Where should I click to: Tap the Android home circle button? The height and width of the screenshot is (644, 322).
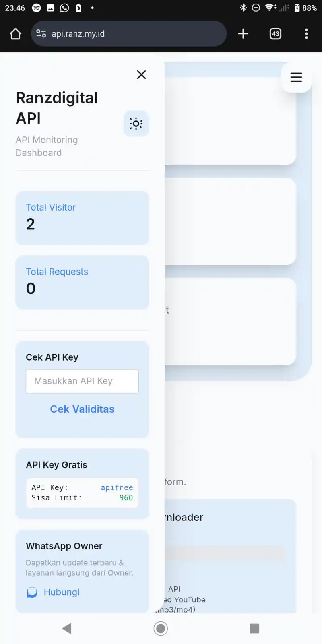click(x=161, y=628)
